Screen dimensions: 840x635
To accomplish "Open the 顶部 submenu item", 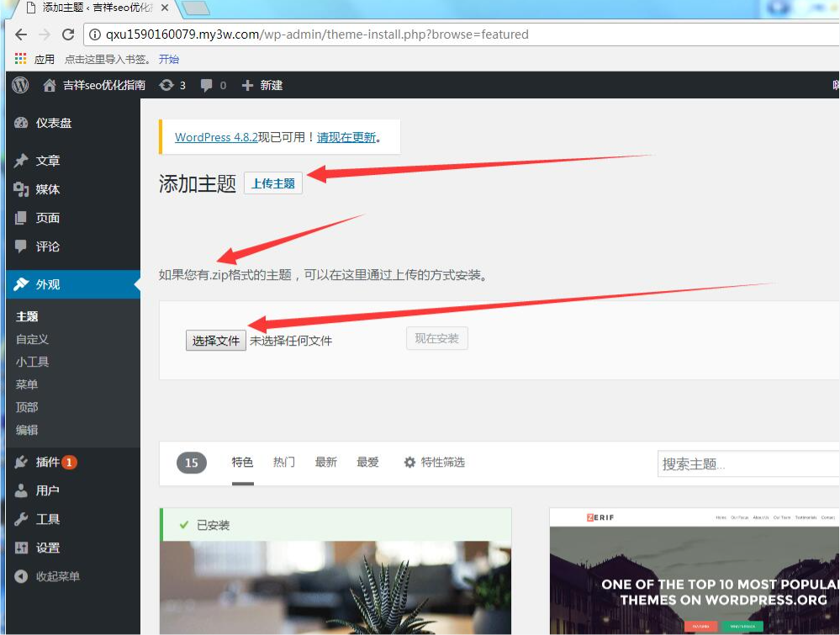I will point(27,407).
